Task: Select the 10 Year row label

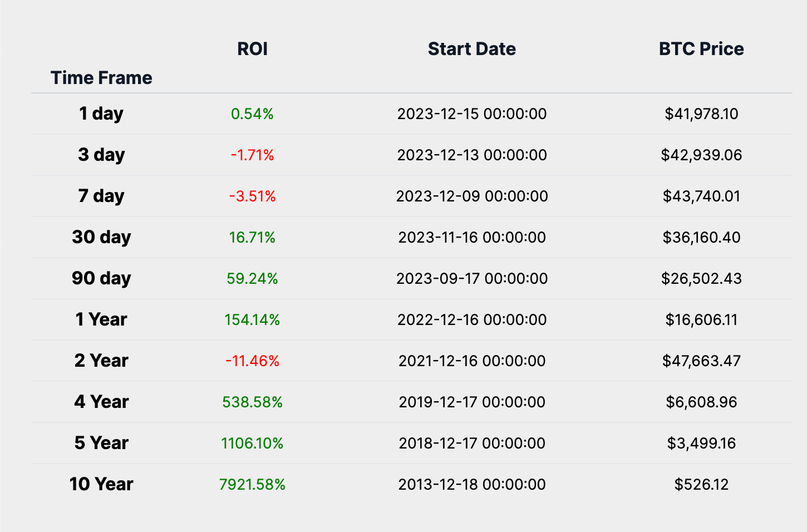Action: click(x=101, y=484)
